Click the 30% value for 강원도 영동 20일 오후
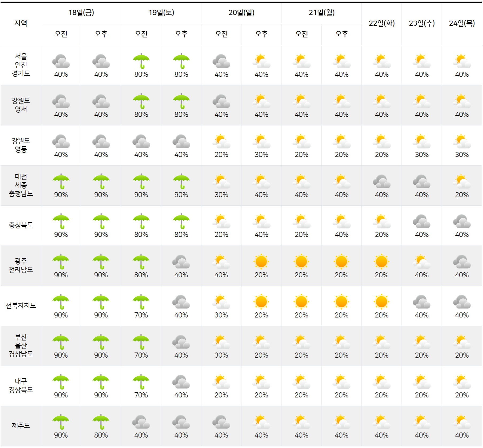The width and height of the screenshot is (483, 448). [x=261, y=155]
